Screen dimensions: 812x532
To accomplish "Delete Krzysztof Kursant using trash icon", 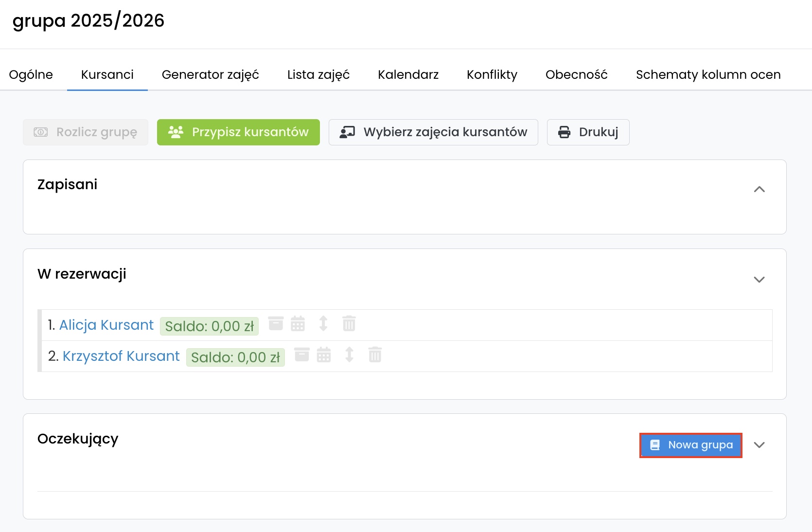I will (375, 355).
